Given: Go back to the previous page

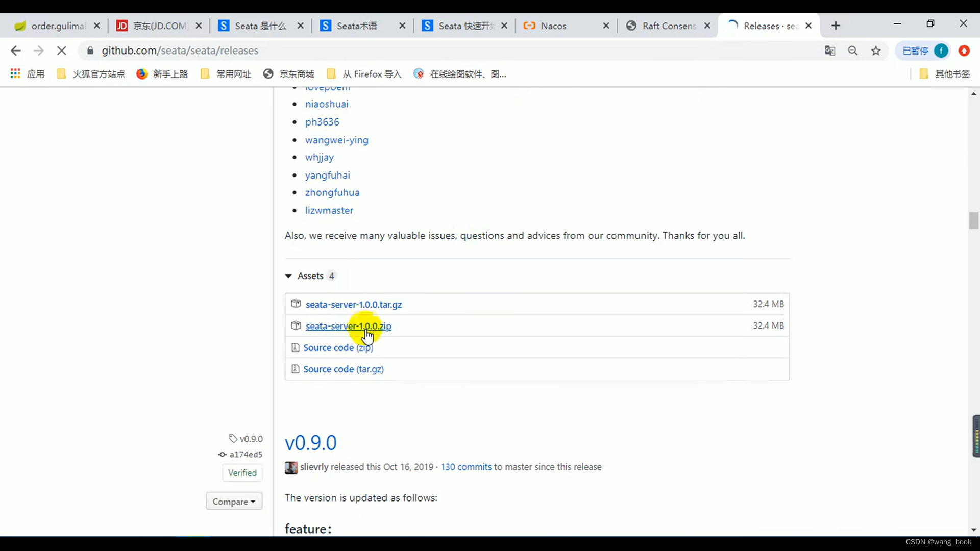Looking at the screenshot, I should [16, 51].
